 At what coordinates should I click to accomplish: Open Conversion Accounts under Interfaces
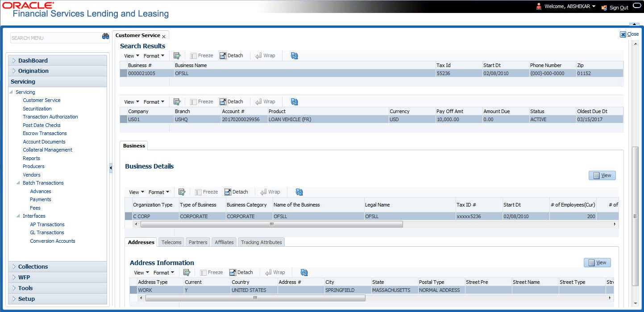53,241
